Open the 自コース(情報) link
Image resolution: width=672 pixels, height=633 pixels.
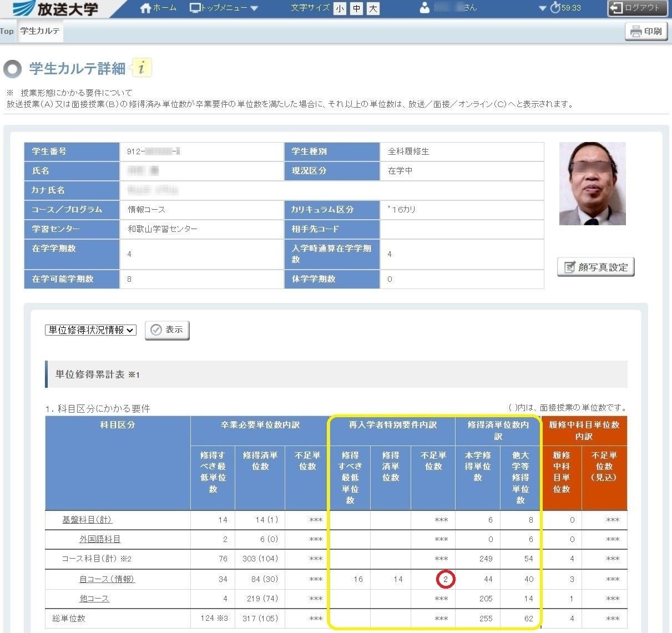coord(107,579)
